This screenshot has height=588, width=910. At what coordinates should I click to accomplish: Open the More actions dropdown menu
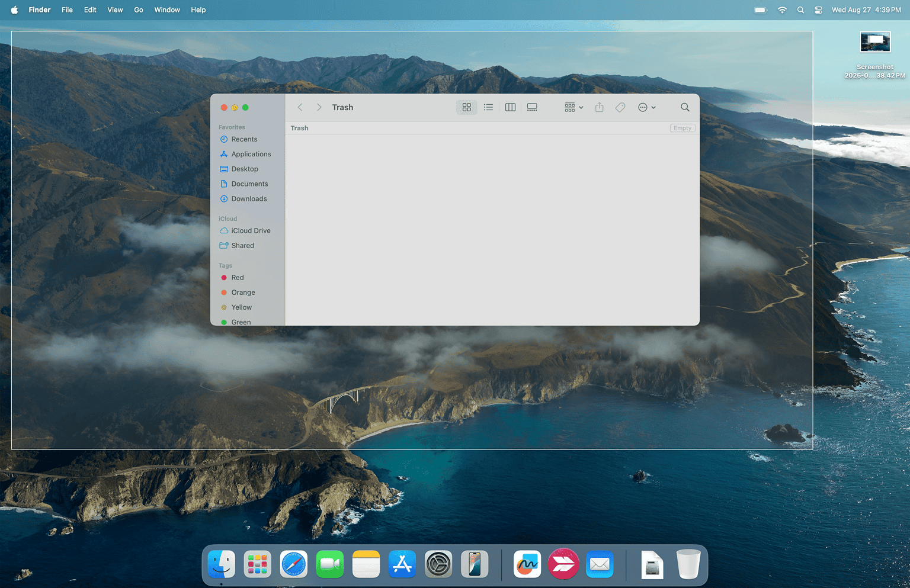click(x=646, y=107)
